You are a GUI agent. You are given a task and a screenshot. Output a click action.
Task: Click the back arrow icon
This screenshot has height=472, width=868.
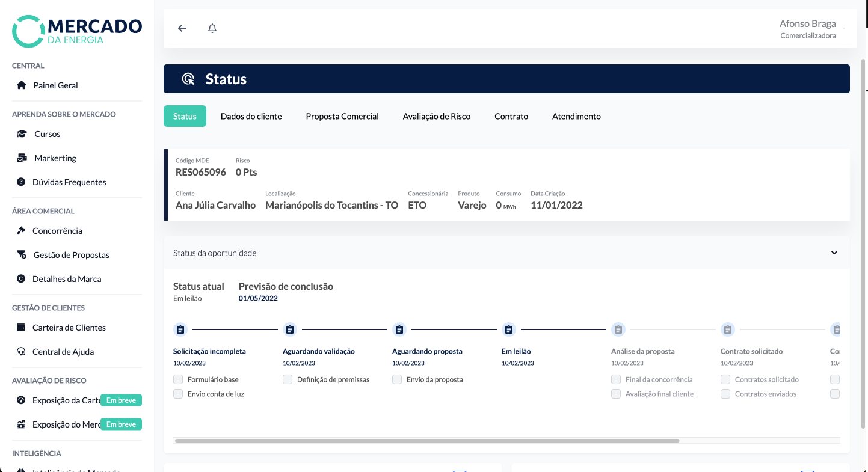(182, 28)
